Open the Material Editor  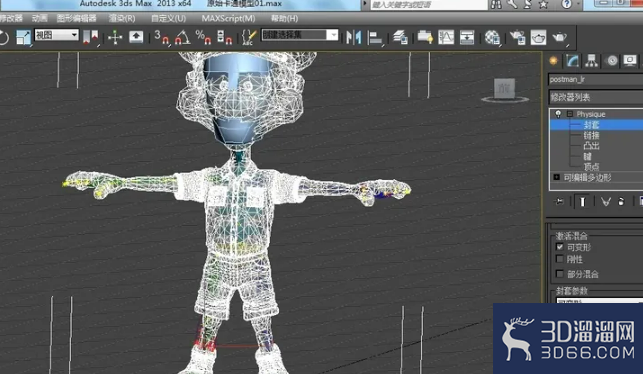pyautogui.click(x=492, y=37)
